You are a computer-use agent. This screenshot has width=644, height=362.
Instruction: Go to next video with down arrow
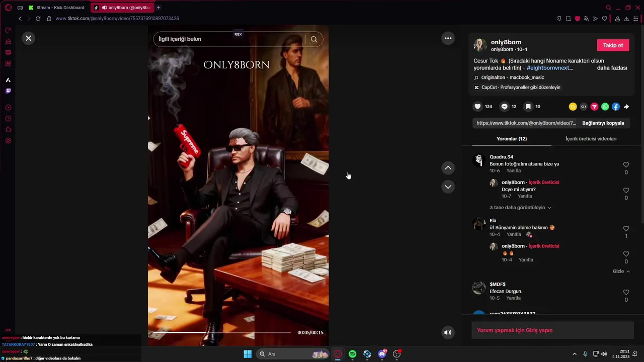448,187
